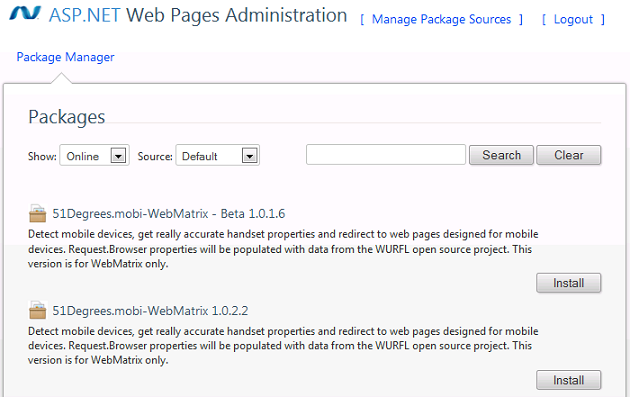Screen dimensions: 630x397
Task: Click the Show: label
Action: pyautogui.click(x=42, y=156)
